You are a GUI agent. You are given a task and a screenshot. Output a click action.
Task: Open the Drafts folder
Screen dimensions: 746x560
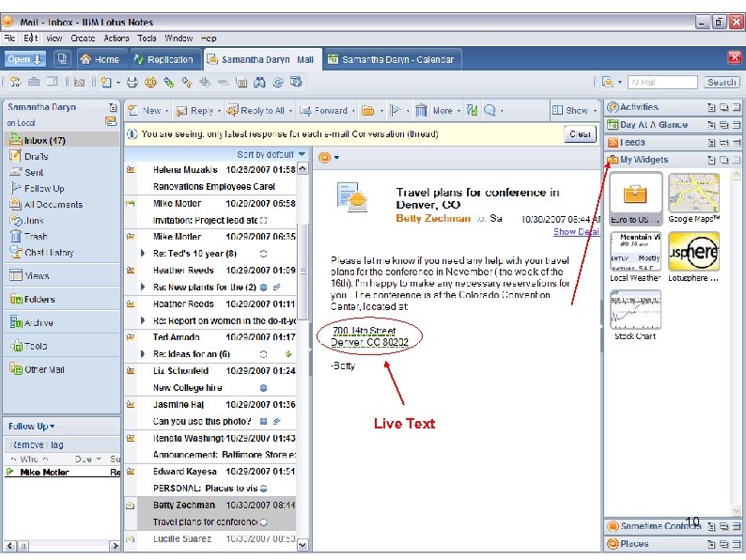36,157
